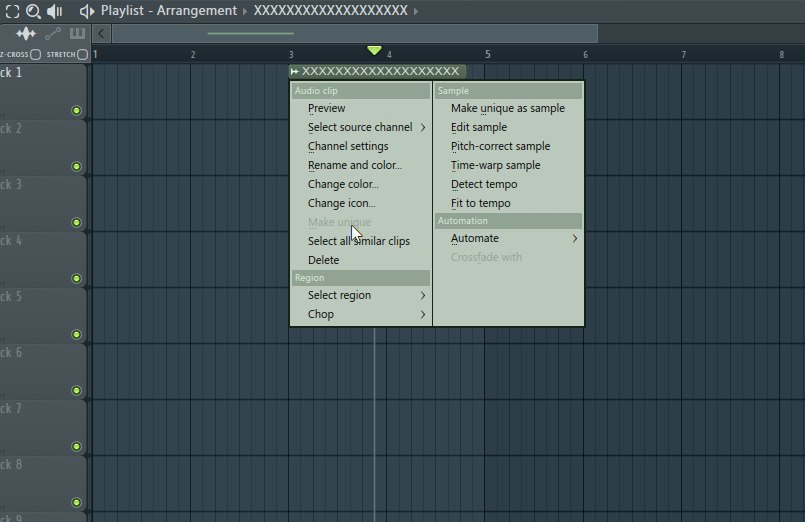Click the arrow after the clip name breadcrumb
This screenshot has width=805, height=522.
(416, 11)
